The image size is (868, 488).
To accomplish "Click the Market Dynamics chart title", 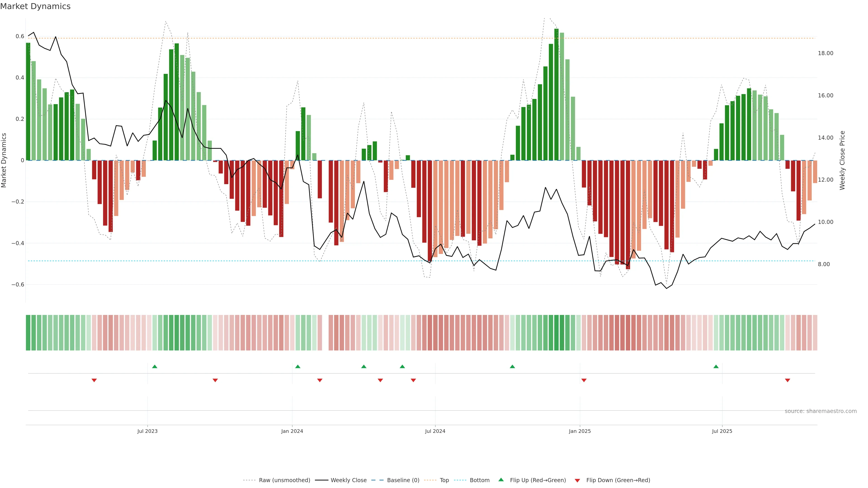I will tap(35, 6).
